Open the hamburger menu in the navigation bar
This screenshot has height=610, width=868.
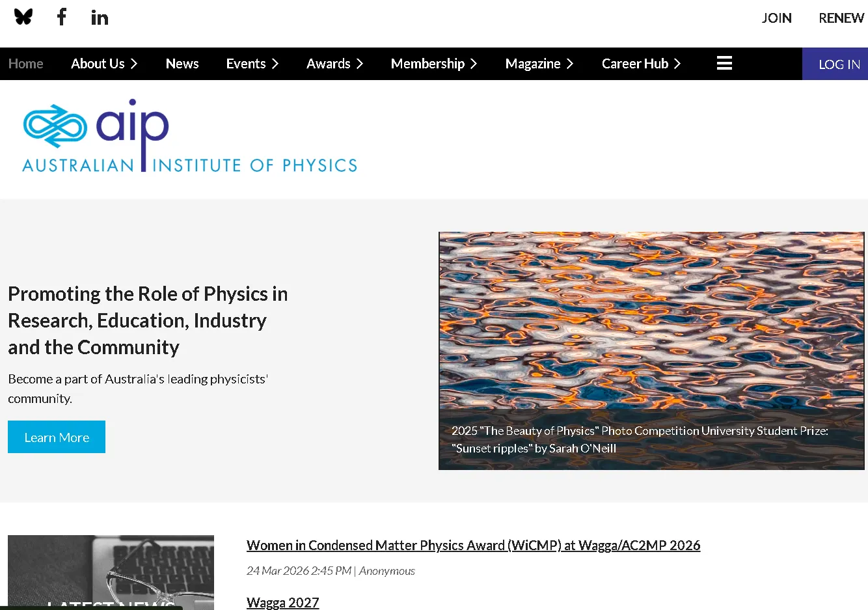pos(724,63)
